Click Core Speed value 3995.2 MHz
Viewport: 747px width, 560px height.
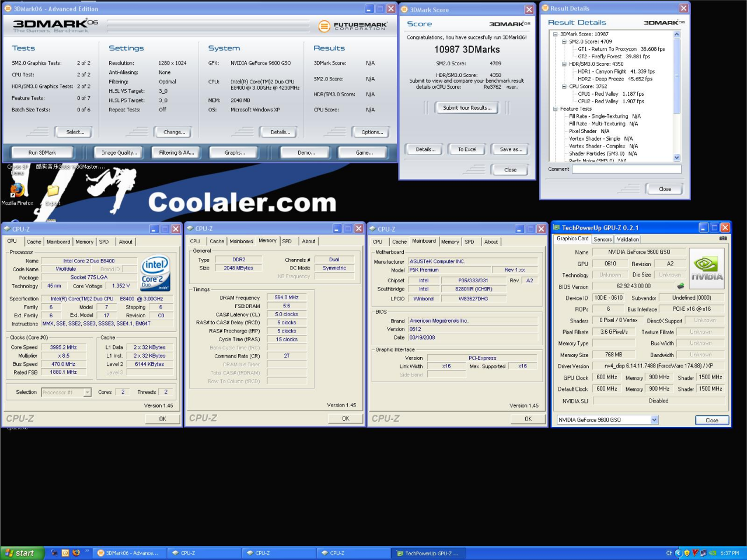click(64, 347)
